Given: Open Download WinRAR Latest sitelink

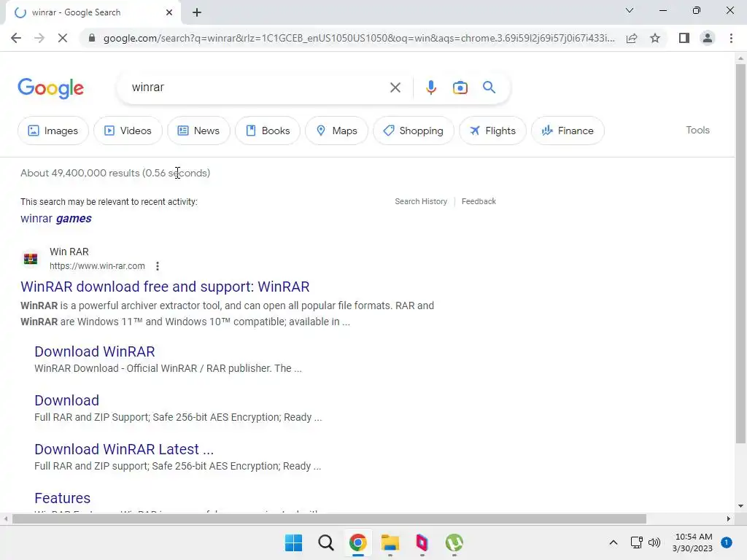Looking at the screenshot, I should coord(124,449).
